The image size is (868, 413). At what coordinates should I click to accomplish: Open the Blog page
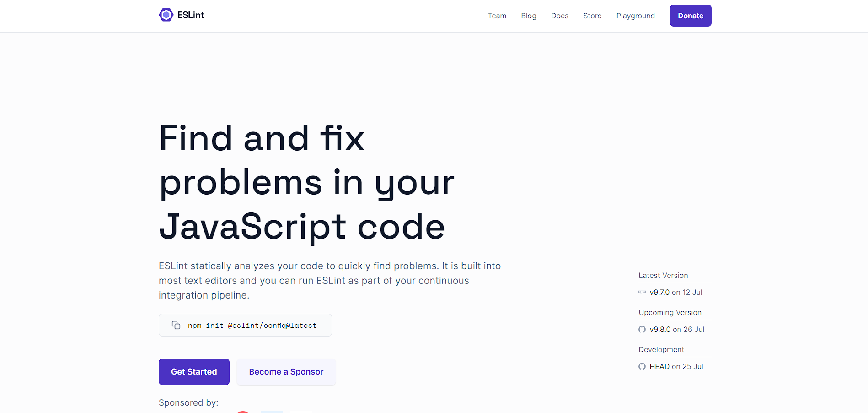tap(528, 16)
